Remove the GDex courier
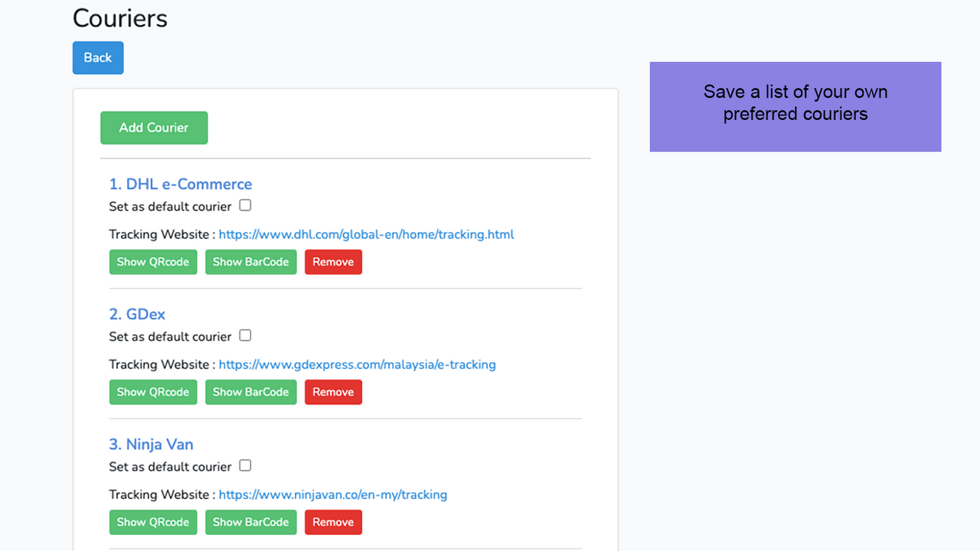Viewport: 980px width, 551px height. (x=333, y=392)
